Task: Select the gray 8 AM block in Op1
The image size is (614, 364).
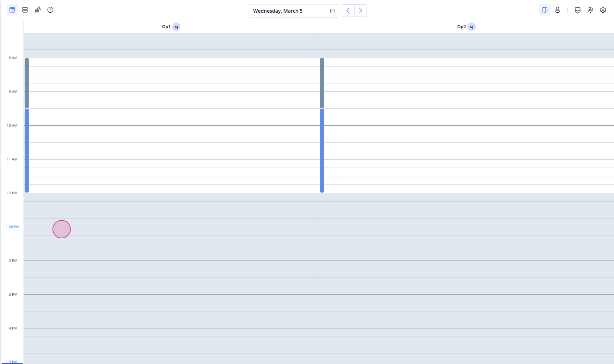Action: tap(27, 83)
